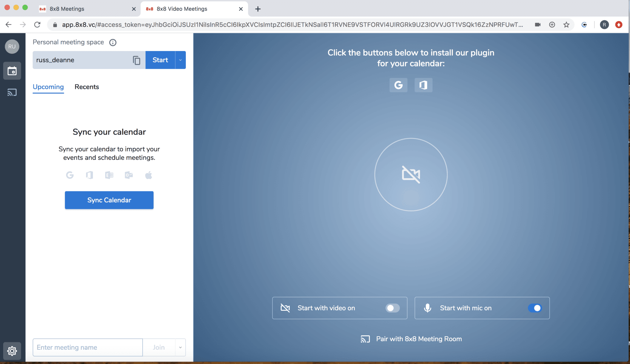Click the Office 365 plugin button
Viewport: 630px width, 364px height.
[423, 85]
